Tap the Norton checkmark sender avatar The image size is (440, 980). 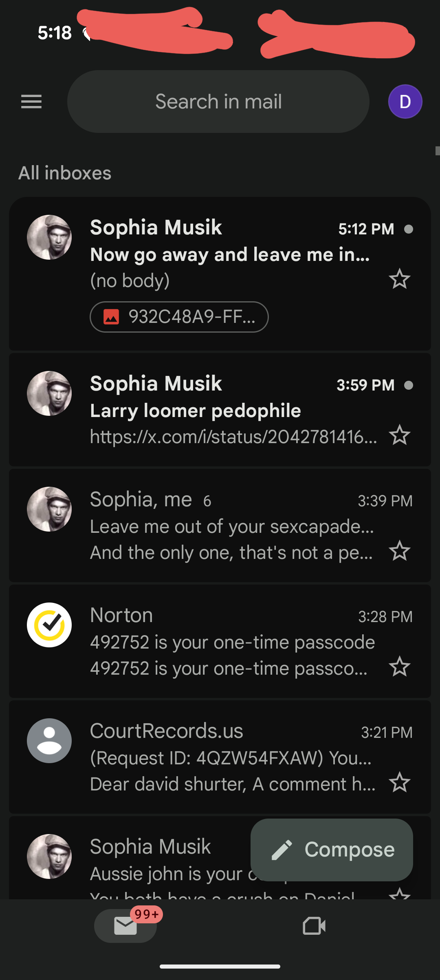click(49, 625)
